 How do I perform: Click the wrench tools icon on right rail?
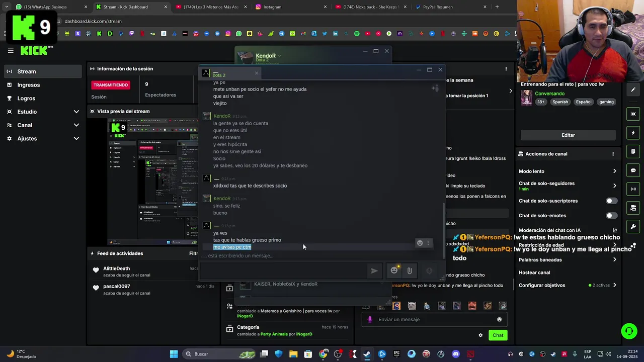633,226
